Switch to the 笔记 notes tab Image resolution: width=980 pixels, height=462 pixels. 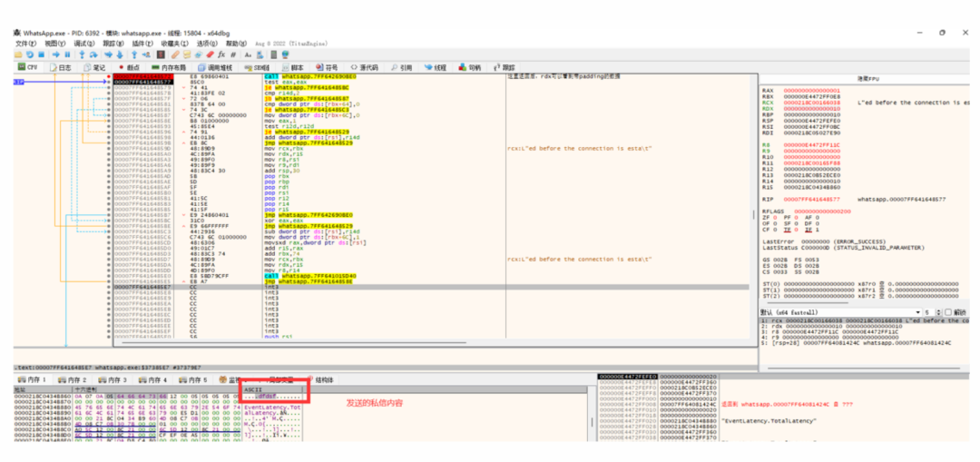(95, 67)
